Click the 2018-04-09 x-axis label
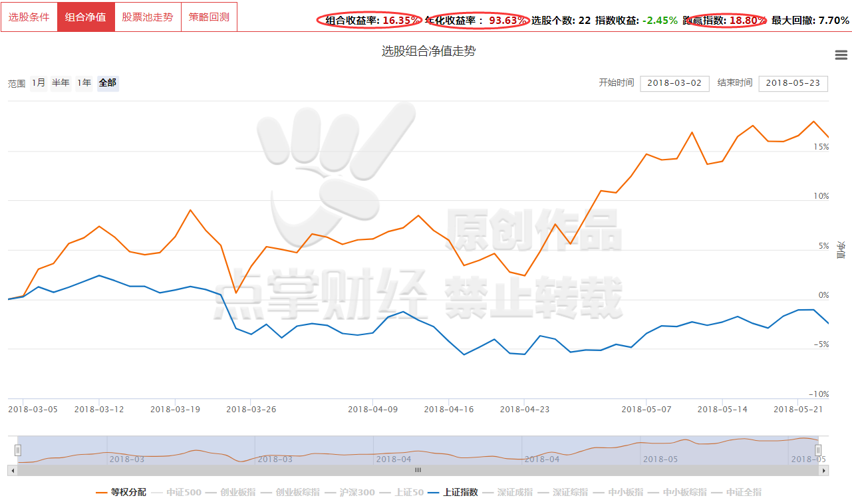The image size is (852, 504). 372,409
